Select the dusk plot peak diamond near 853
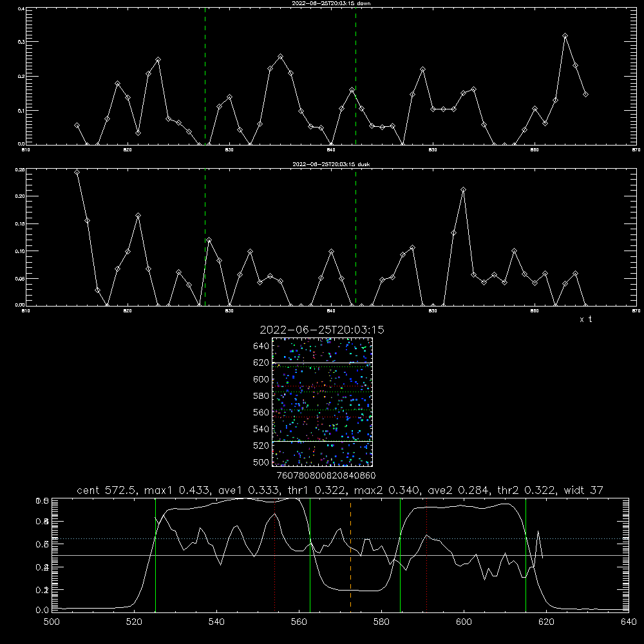The height and width of the screenshot is (644, 644). pyautogui.click(x=463, y=190)
